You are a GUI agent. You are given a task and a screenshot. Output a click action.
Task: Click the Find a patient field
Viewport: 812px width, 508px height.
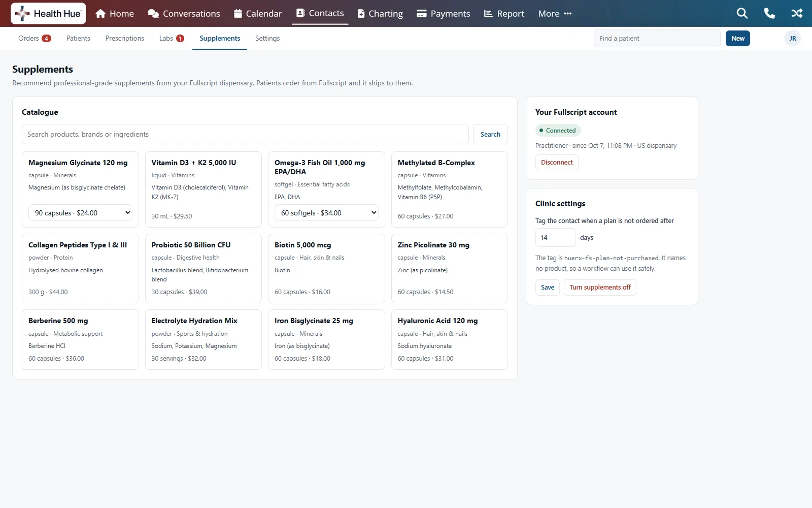point(657,38)
